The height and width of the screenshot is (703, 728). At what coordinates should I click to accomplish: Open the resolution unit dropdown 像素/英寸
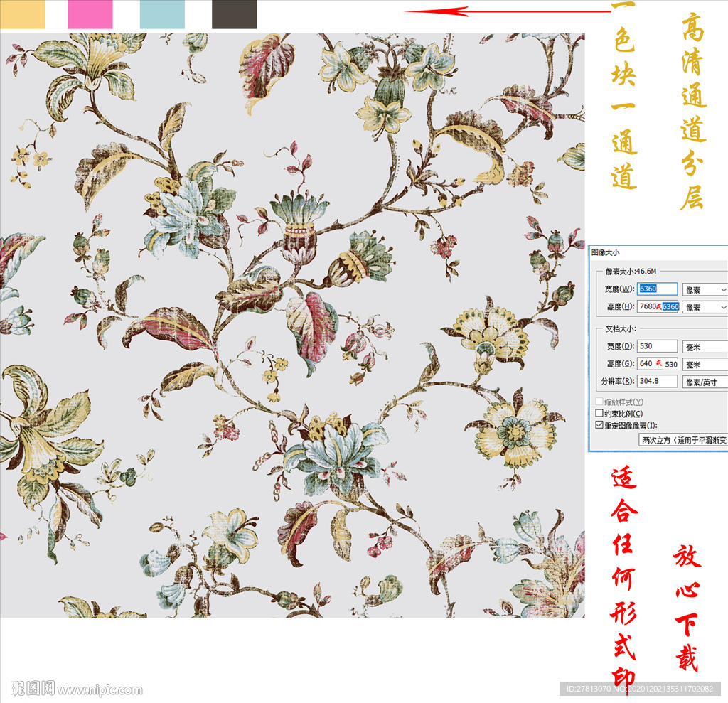tap(705, 382)
